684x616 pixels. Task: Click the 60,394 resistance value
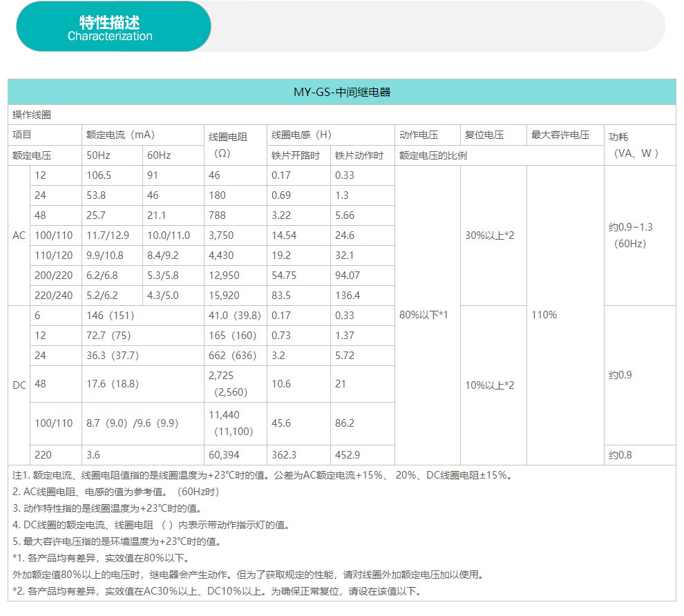coord(224,455)
